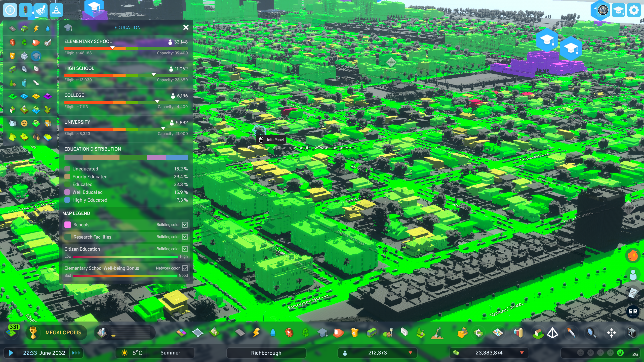The image size is (644, 362).
Task: Select the Public Transport bus infoview icon
Action: click(x=12, y=69)
